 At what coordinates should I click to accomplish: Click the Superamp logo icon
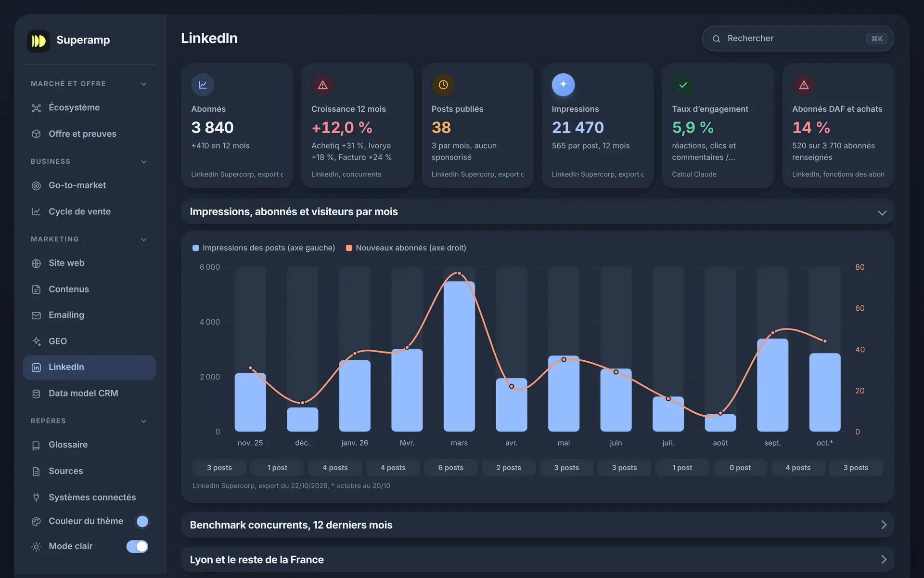coord(38,40)
